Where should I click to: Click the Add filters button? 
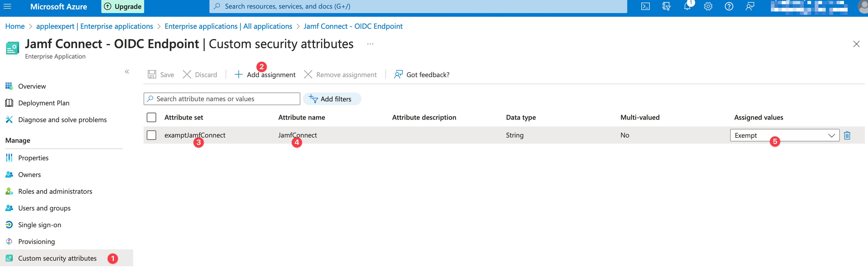pos(332,99)
